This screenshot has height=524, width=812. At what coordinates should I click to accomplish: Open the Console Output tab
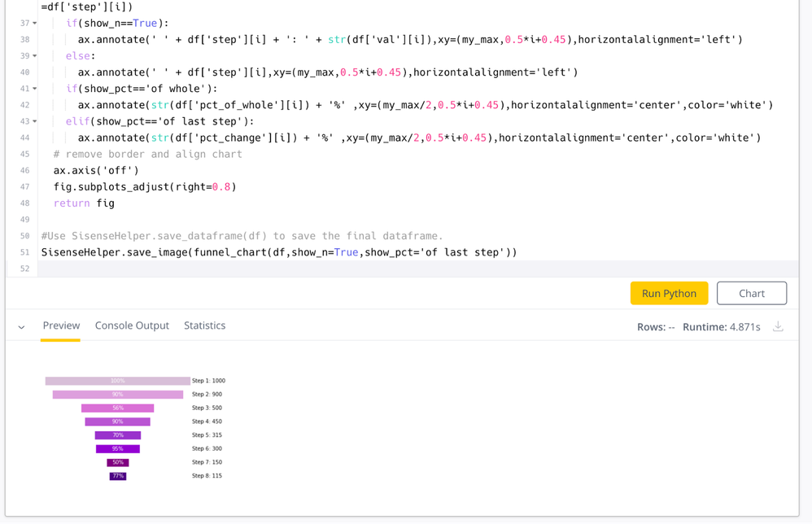pos(132,325)
